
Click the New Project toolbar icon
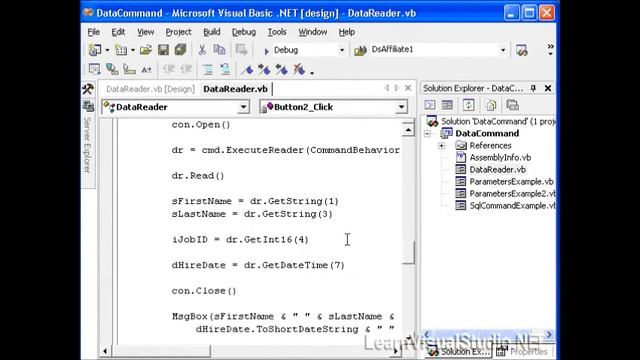point(95,50)
